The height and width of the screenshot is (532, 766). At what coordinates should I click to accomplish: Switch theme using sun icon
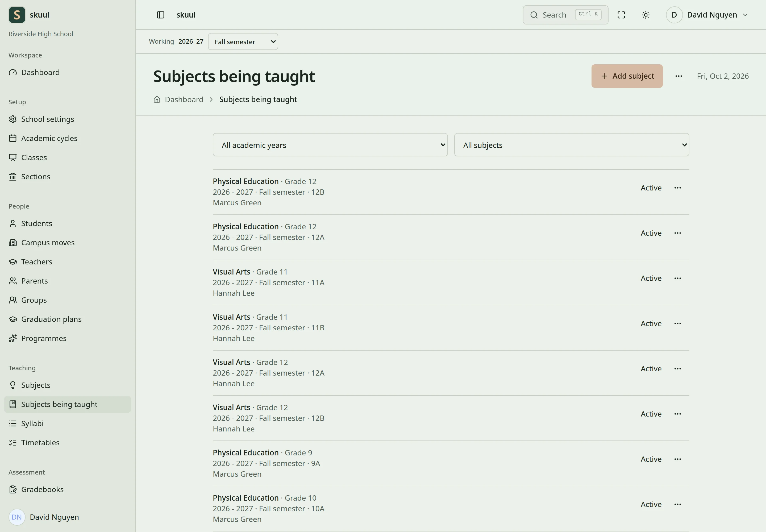click(x=646, y=15)
